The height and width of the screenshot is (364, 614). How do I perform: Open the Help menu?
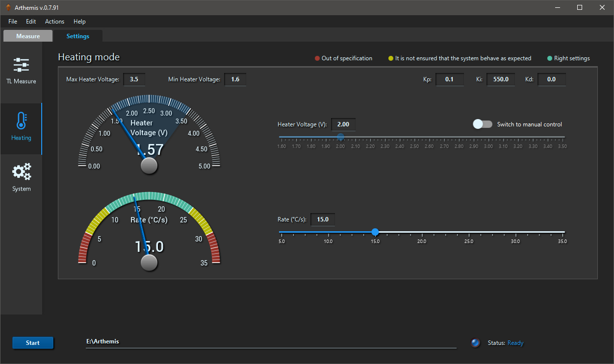79,22
